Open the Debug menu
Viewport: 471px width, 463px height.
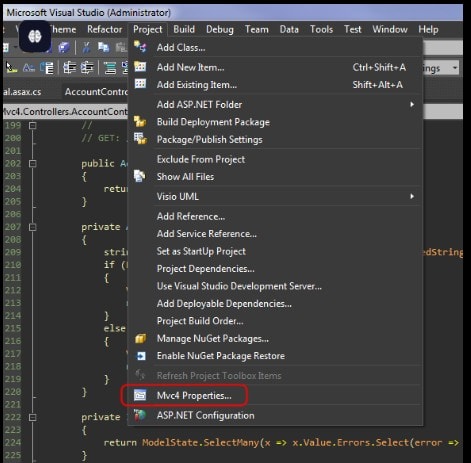point(220,29)
